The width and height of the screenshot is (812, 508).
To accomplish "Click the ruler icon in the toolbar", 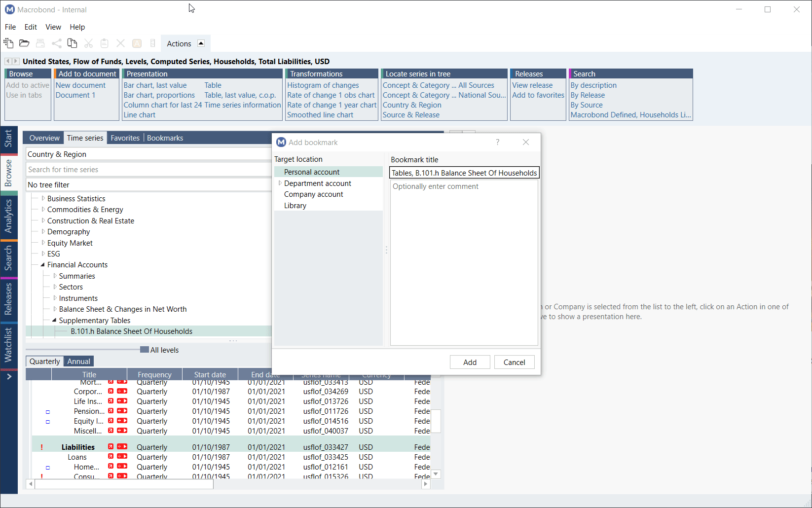I will pos(152,43).
